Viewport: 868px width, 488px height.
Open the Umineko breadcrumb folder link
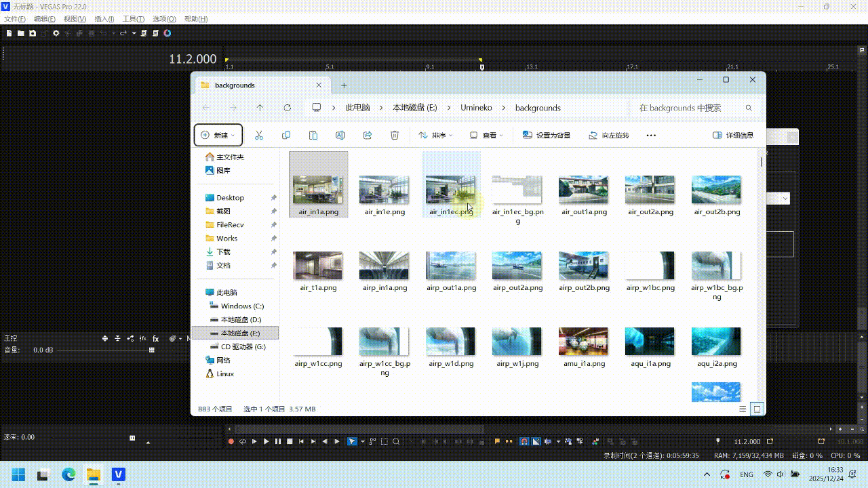pyautogui.click(x=476, y=108)
